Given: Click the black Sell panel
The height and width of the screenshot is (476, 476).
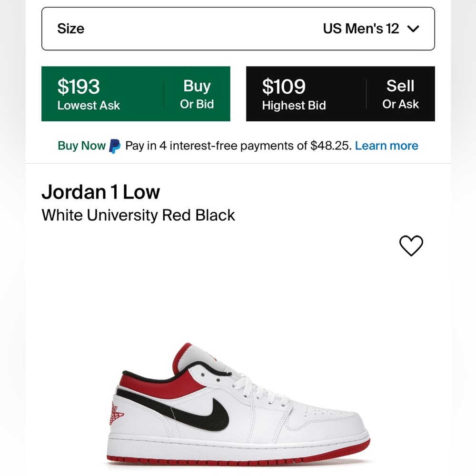Looking at the screenshot, I should 340,93.
